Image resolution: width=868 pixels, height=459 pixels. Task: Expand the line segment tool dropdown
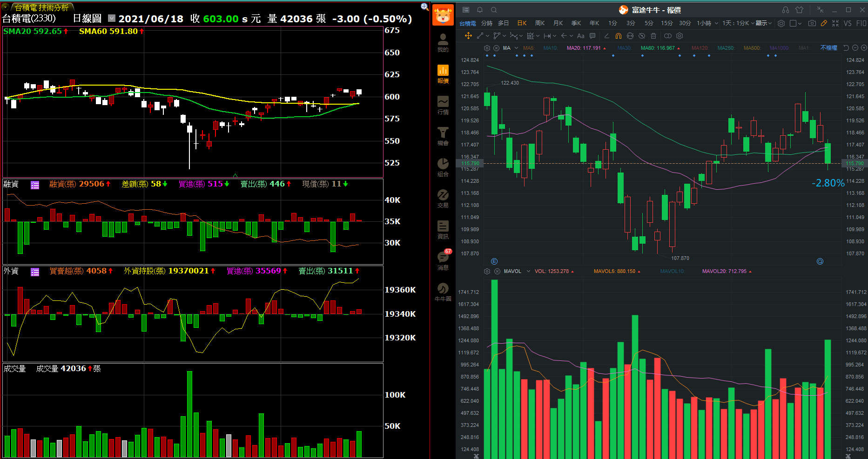pos(487,36)
